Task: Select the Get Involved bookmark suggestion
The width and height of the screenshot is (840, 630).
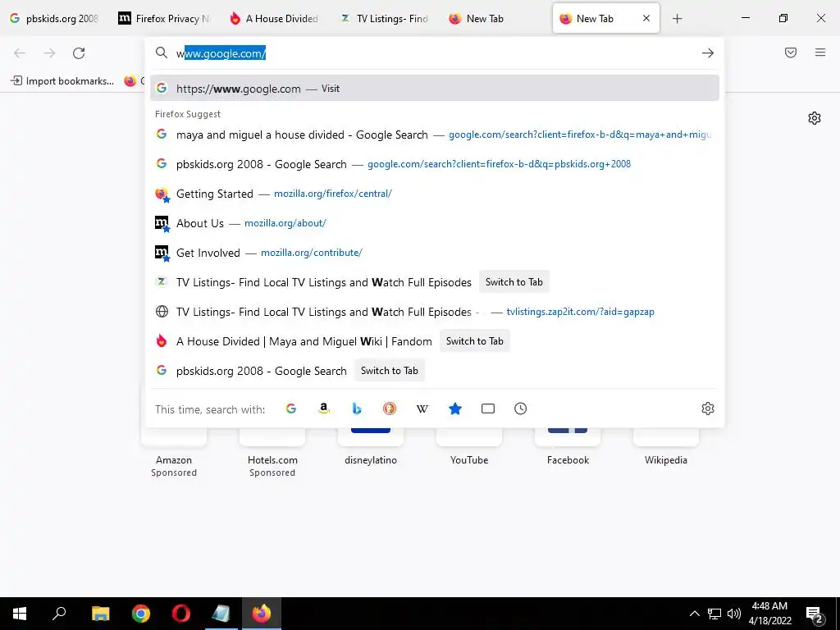Action: (435, 253)
